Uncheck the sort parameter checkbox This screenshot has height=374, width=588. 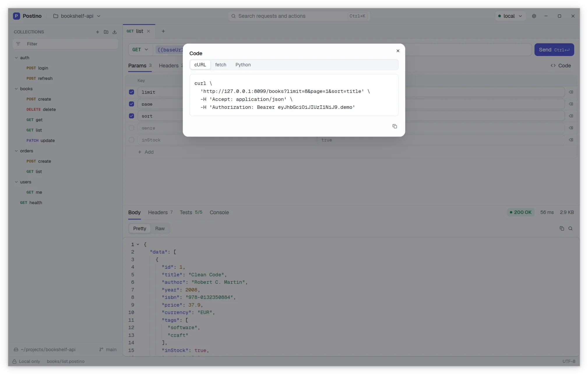(x=131, y=116)
